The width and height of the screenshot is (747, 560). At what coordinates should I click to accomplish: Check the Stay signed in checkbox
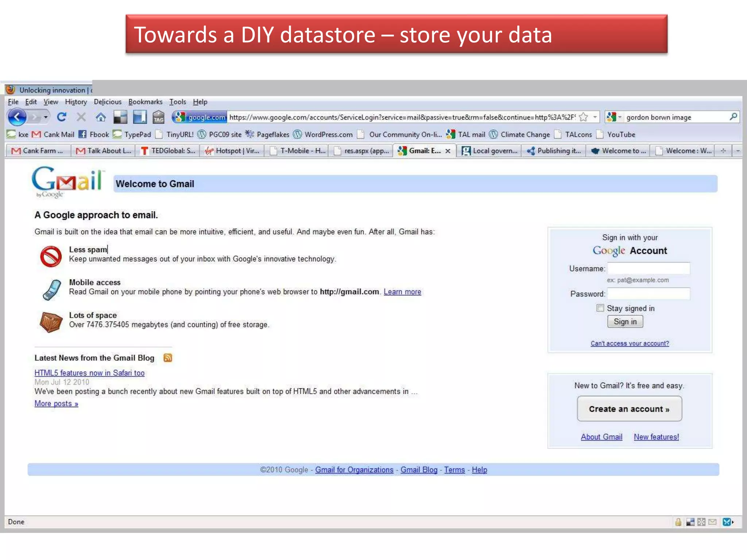click(600, 308)
